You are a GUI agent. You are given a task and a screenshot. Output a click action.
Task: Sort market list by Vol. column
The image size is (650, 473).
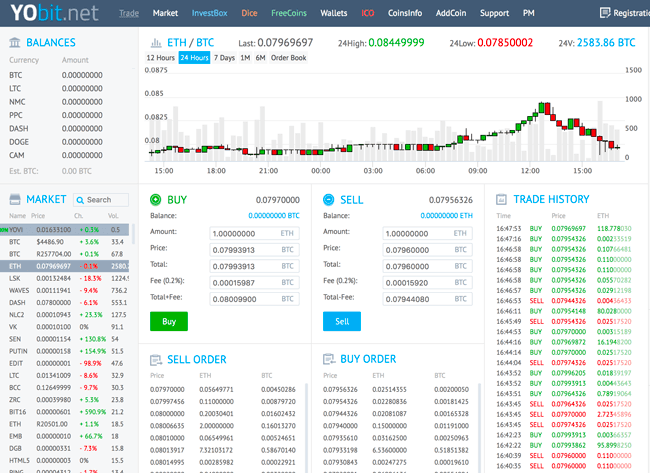click(x=113, y=216)
